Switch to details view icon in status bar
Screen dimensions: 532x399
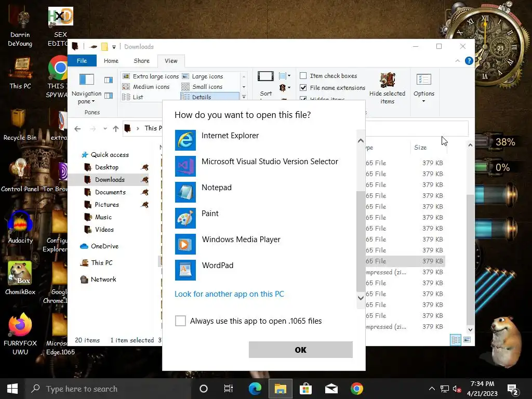(456, 340)
